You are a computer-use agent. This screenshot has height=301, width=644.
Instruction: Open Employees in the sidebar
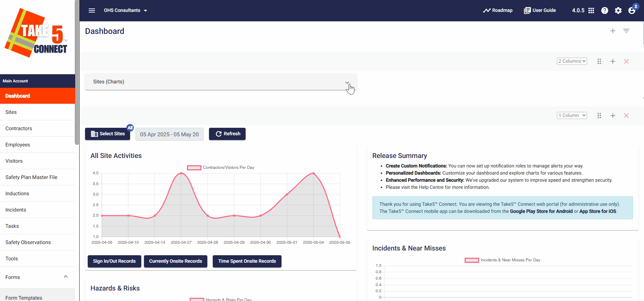pyautogui.click(x=38, y=145)
